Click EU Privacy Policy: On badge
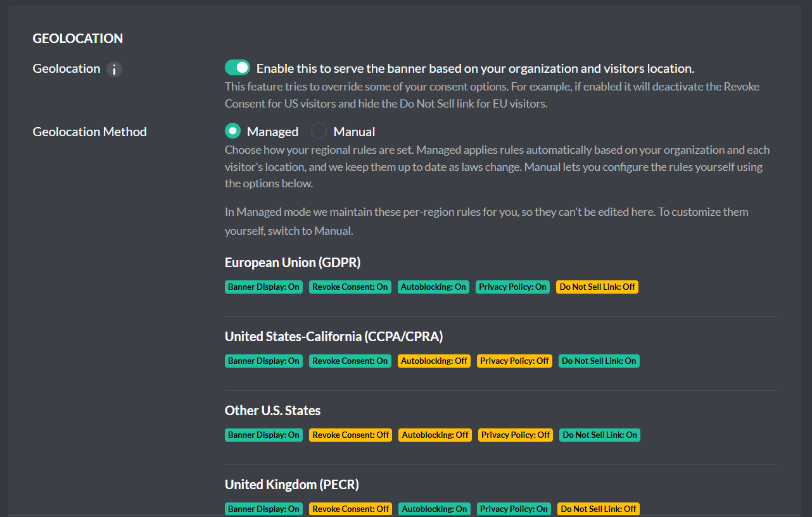This screenshot has height=517, width=812. click(x=512, y=287)
